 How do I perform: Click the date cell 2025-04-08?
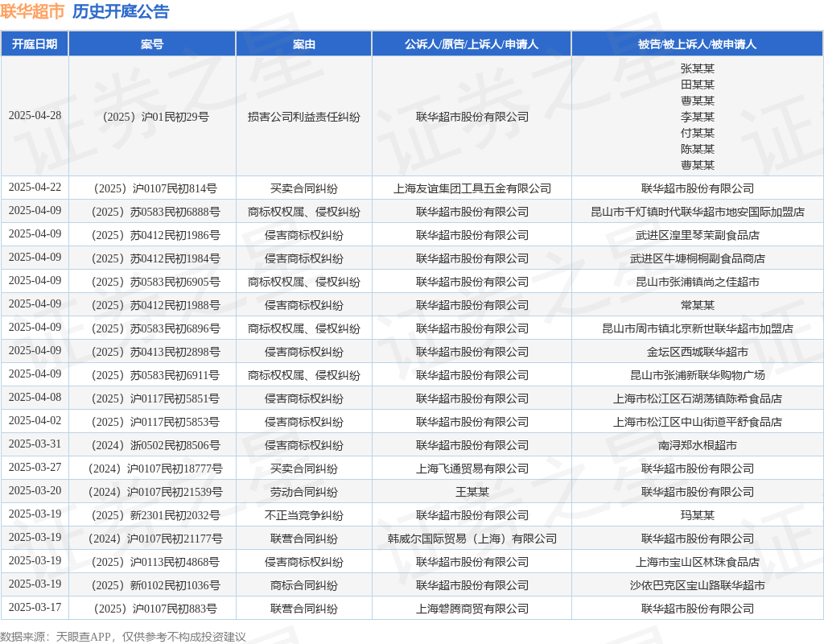pos(35,398)
